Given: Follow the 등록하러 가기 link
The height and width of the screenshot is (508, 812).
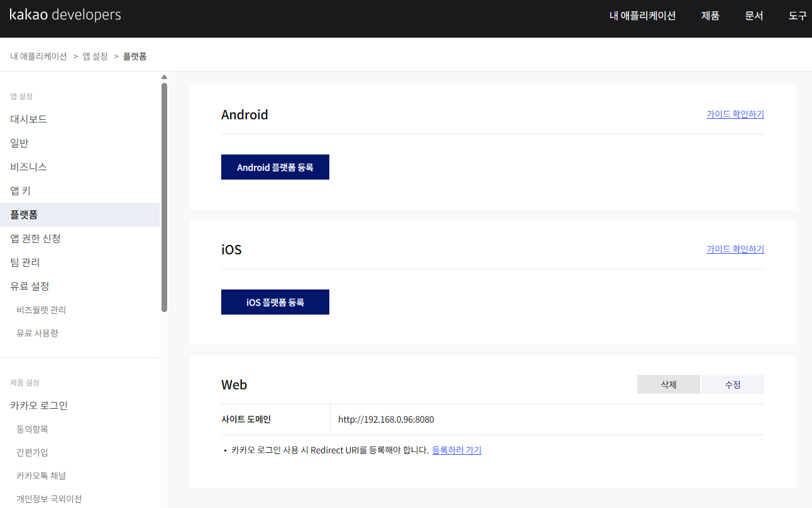Looking at the screenshot, I should 457,450.
